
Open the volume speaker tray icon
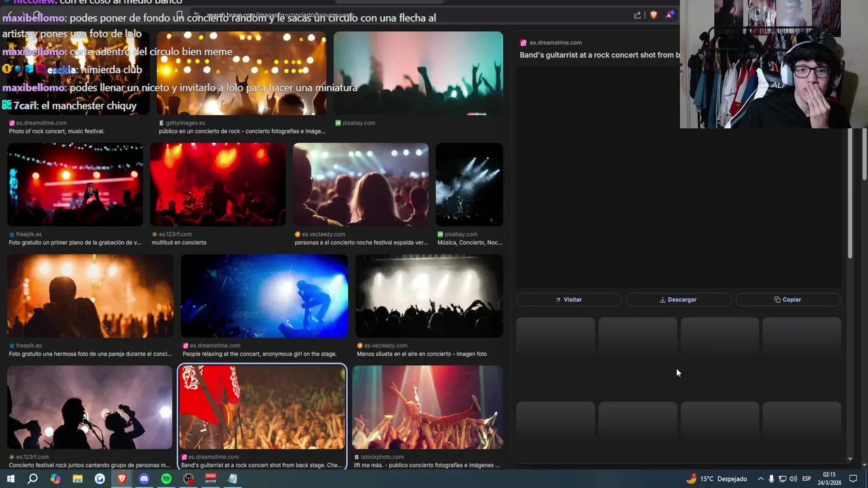click(x=793, y=479)
